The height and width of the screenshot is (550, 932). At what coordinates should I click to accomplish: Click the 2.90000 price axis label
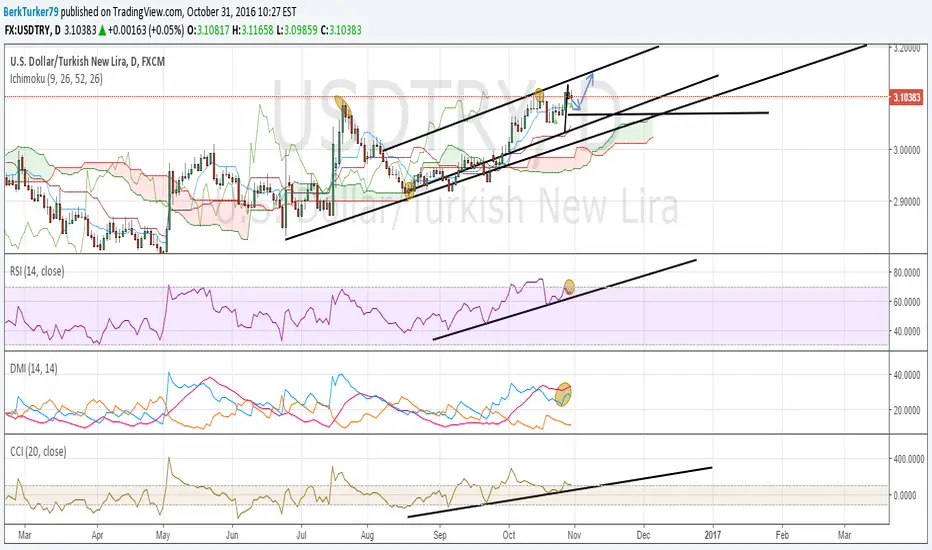coord(907,202)
